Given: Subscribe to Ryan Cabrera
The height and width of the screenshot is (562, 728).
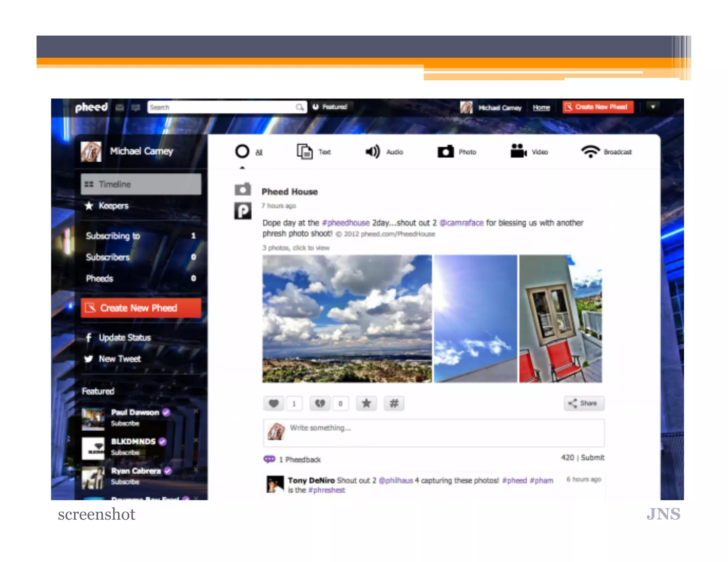Looking at the screenshot, I should [125, 482].
